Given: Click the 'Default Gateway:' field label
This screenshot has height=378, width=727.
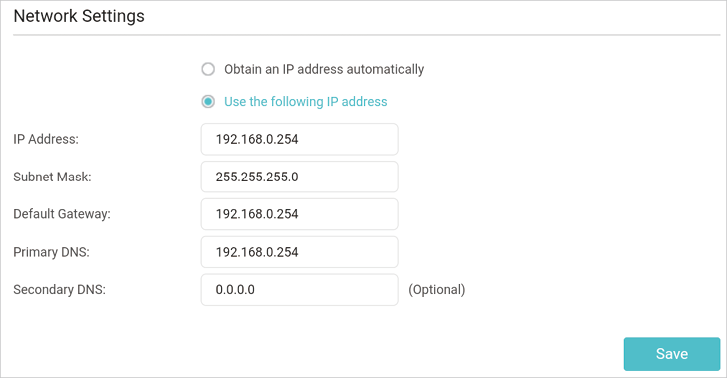Looking at the screenshot, I should pyautogui.click(x=62, y=214).
